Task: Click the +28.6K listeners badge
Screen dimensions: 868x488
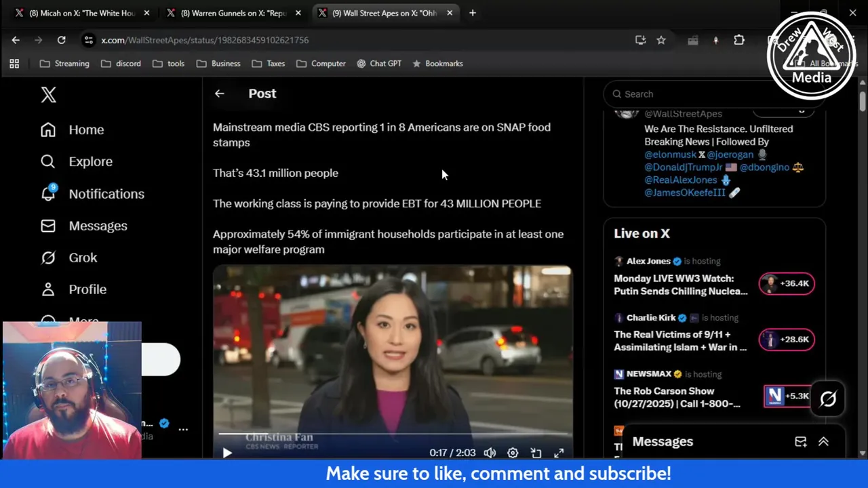Action: (x=787, y=340)
